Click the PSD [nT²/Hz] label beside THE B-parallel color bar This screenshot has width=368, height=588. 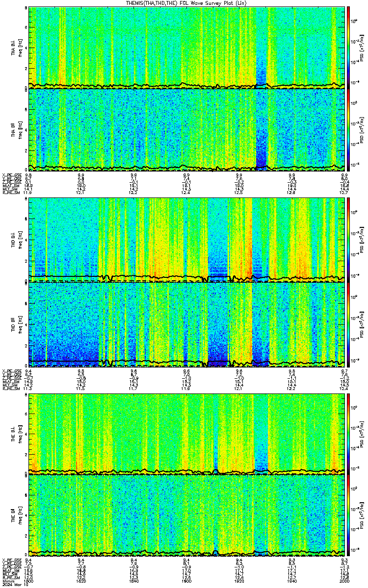coord(363,515)
